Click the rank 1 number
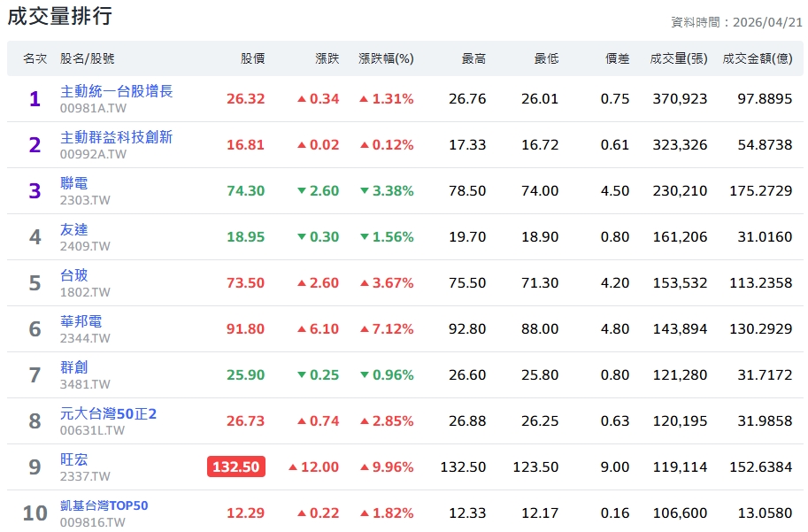 pyautogui.click(x=35, y=99)
